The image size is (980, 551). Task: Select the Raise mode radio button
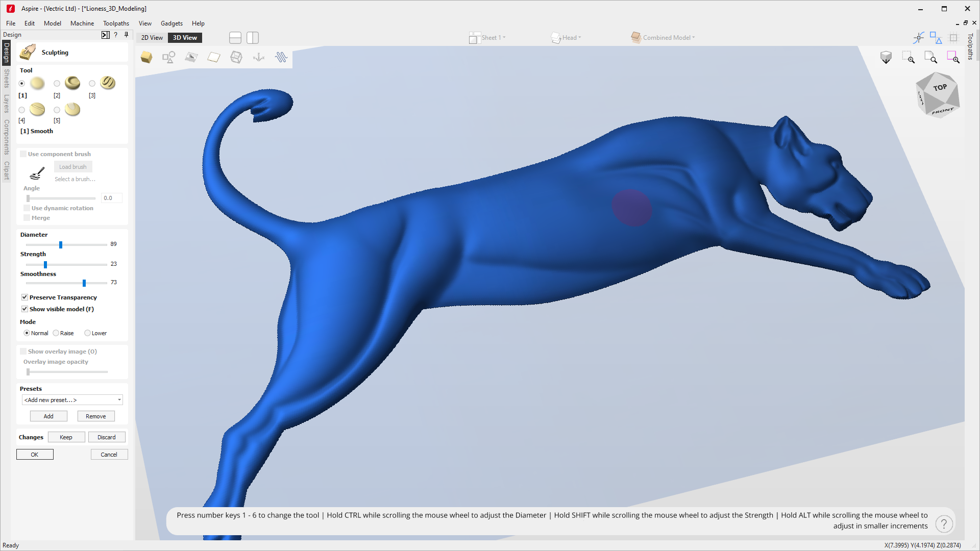tap(56, 333)
